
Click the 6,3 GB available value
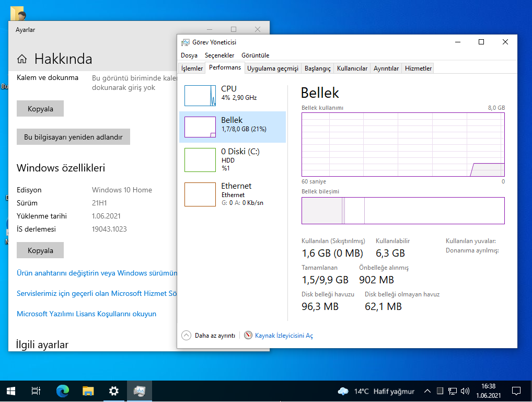point(390,254)
